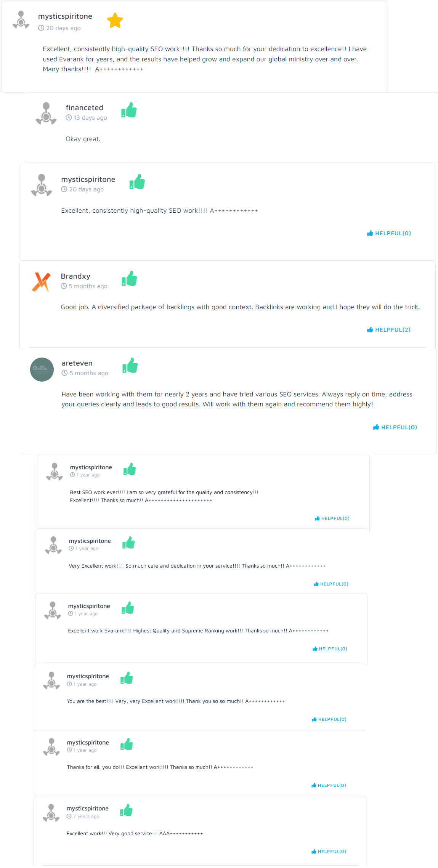Click Helpful on 'Highest Quality and Supreme Ranking' review
This screenshot has width=438, height=868.
point(330,649)
